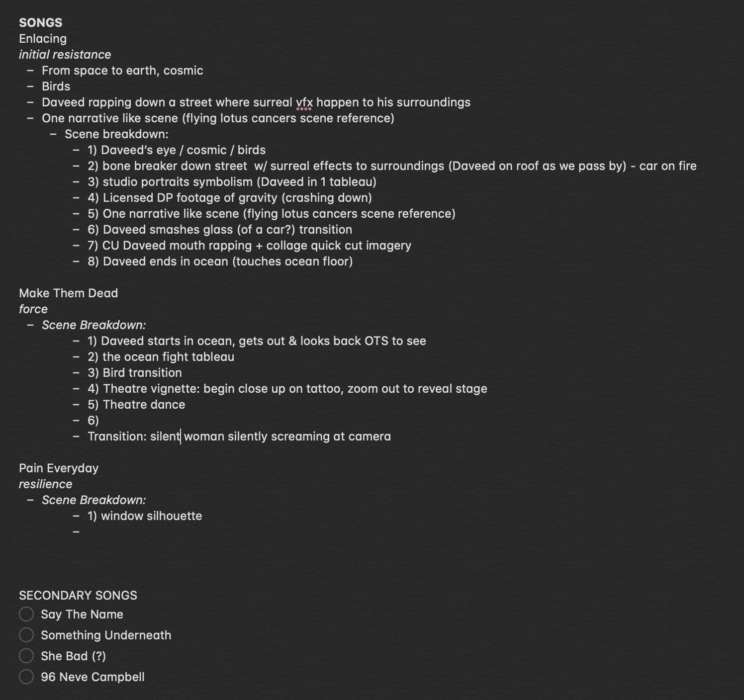The width and height of the screenshot is (744, 700).
Task: Click the italic "initial resistance" line
Action: pos(65,55)
